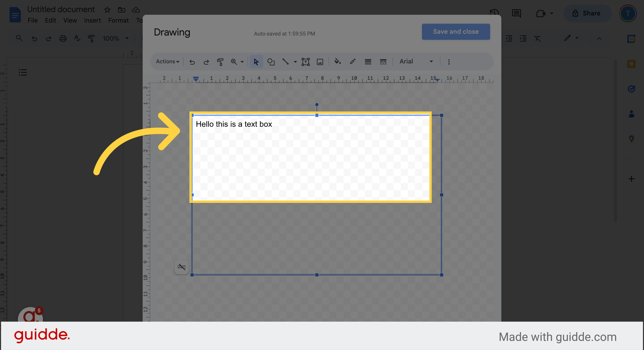Click Get add-ons plus icon
The height and width of the screenshot is (350, 644).
coord(631,179)
